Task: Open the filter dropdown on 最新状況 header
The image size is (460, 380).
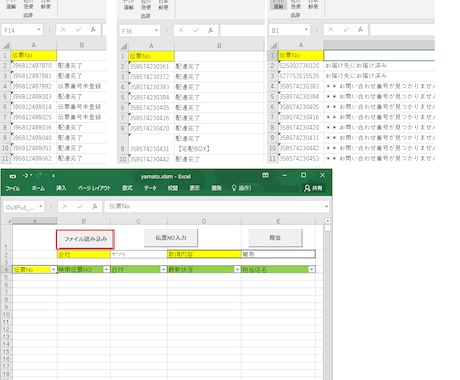Action: [x=237, y=269]
